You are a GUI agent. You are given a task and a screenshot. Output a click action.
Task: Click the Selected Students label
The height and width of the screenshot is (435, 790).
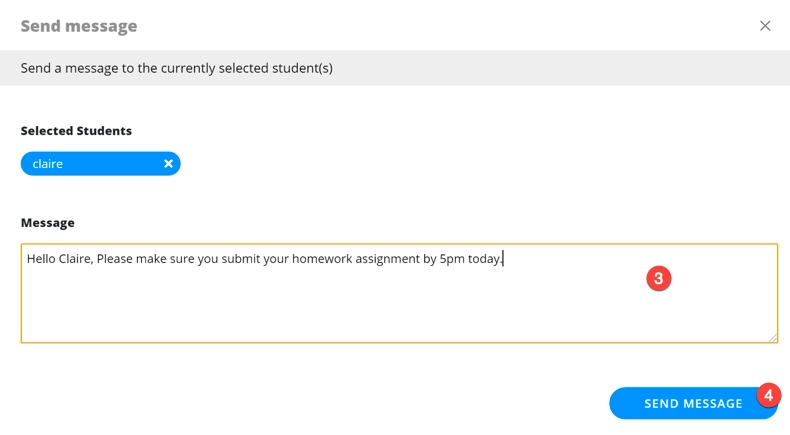point(76,131)
